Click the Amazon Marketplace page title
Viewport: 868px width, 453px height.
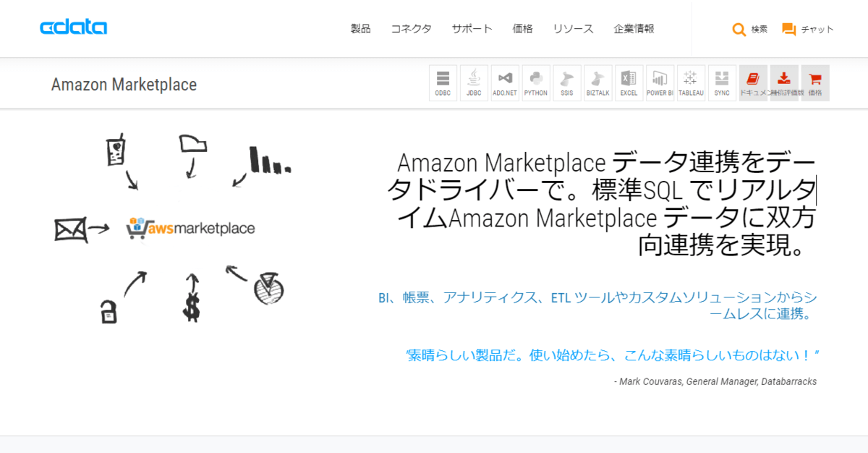pyautogui.click(x=124, y=85)
